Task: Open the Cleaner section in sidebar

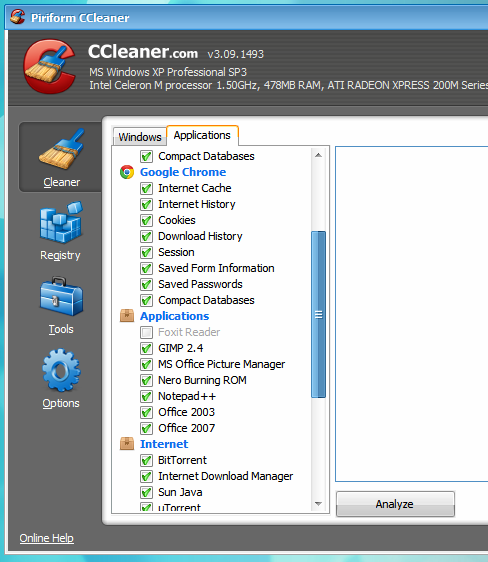Action: (61, 157)
